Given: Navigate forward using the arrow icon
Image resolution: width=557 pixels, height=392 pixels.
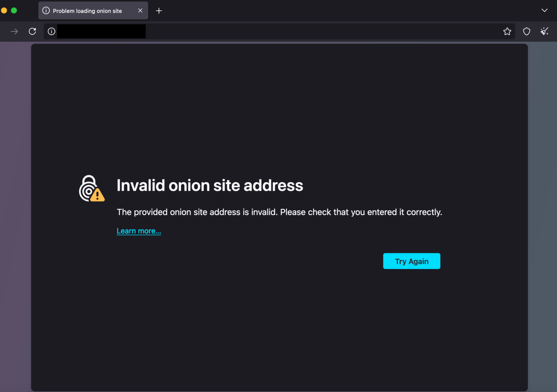Looking at the screenshot, I should tap(14, 31).
